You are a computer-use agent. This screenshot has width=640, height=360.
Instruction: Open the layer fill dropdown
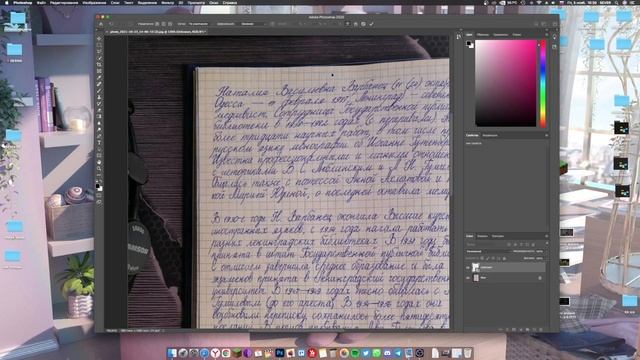tap(540, 258)
